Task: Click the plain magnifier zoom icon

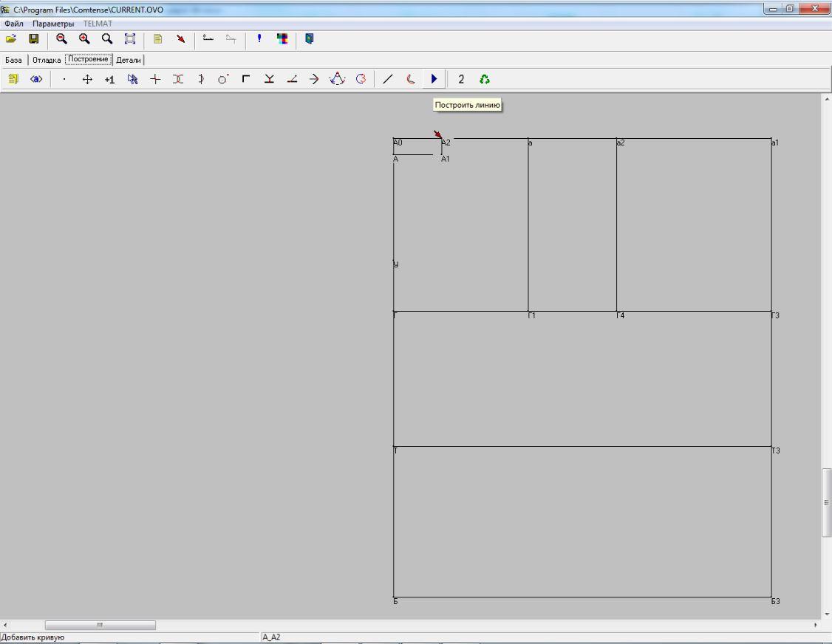Action: click(107, 38)
